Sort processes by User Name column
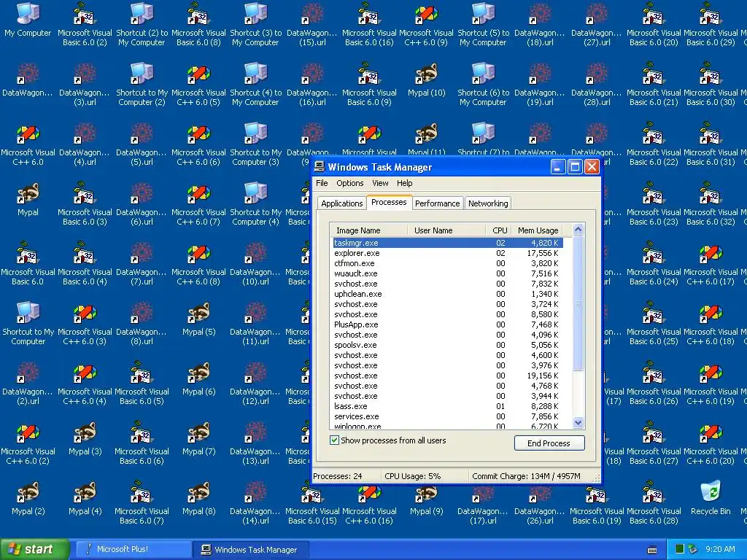Image resolution: width=747 pixels, height=560 pixels. pos(446,230)
